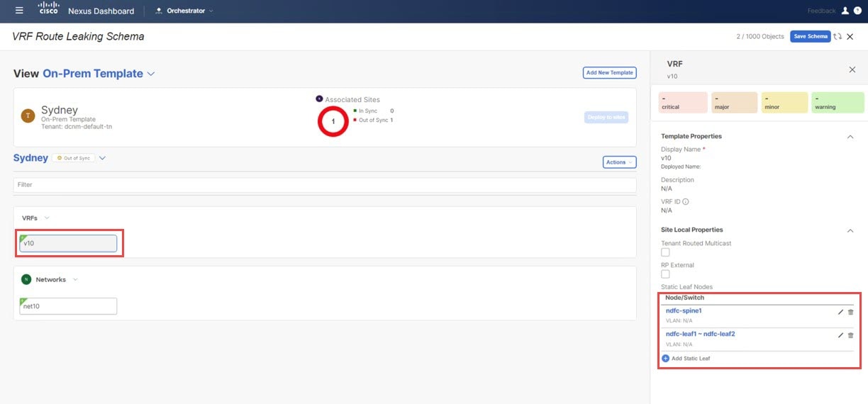Click the ndfc-spine1 node link
This screenshot has height=404, width=868.
coord(684,310)
